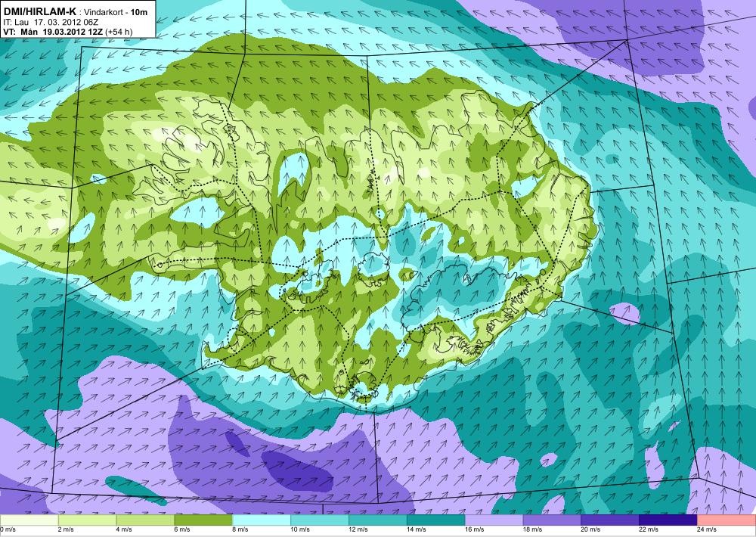Viewport: 756px width, 537px height.
Task: Click the "8 m/s" legend label
Action: (240, 529)
